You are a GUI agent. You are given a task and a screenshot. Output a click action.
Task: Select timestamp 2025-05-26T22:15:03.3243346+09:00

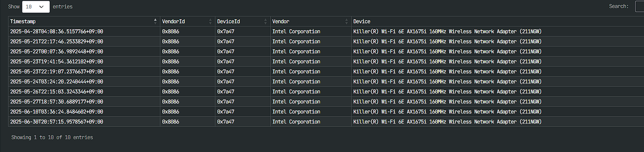[57, 91]
